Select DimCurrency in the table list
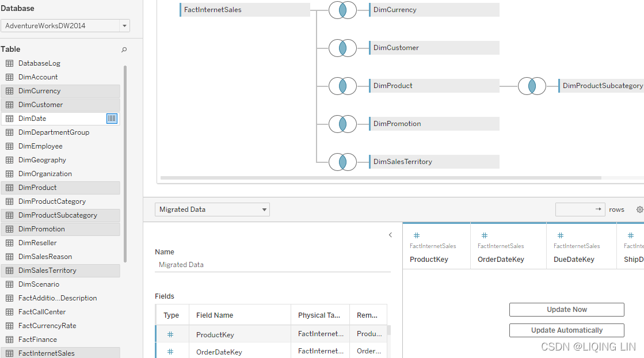 60,91
